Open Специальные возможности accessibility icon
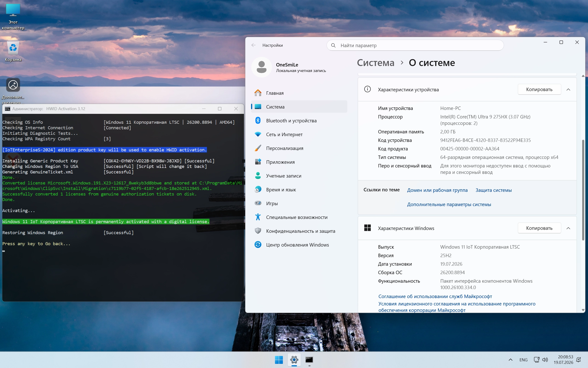This screenshot has height=368, width=588. (x=258, y=217)
